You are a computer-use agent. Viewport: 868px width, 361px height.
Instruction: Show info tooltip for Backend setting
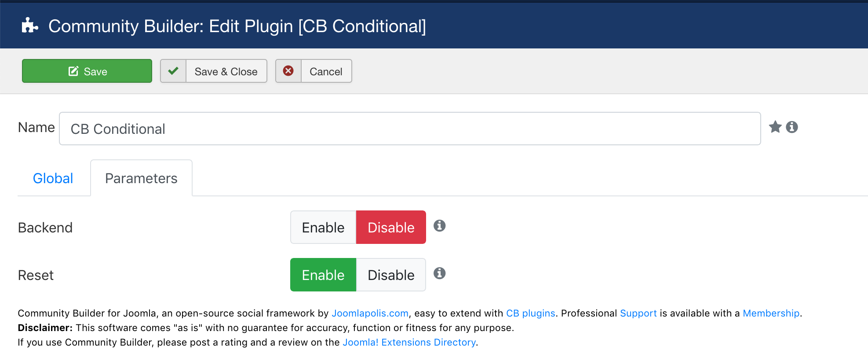pos(440,226)
